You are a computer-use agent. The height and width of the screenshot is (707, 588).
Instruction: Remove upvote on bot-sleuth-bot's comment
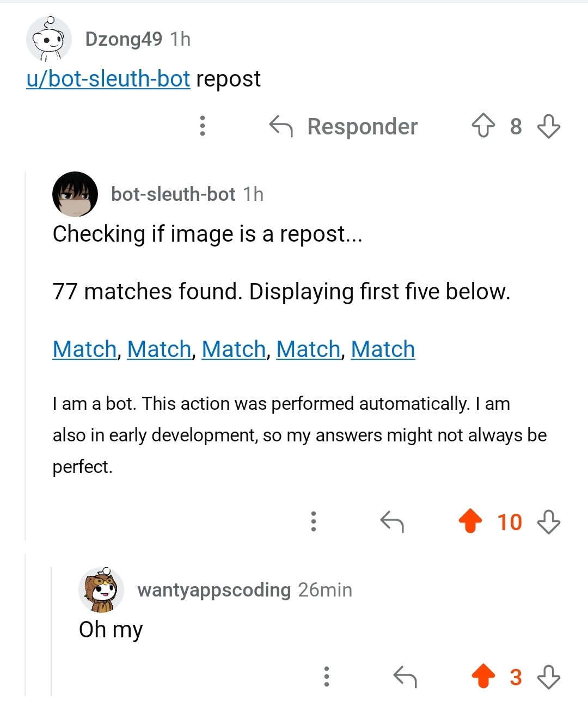click(x=470, y=521)
